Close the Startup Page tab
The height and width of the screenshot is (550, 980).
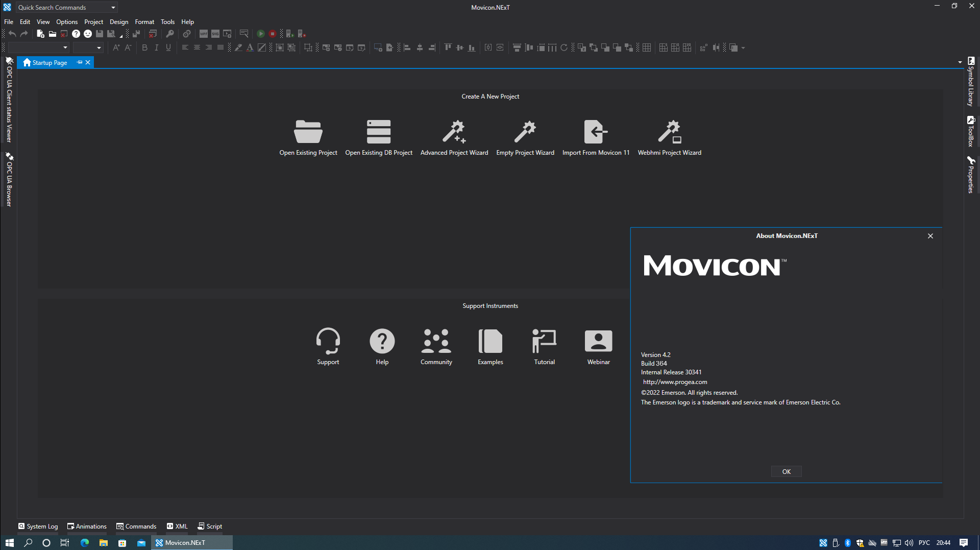point(88,62)
